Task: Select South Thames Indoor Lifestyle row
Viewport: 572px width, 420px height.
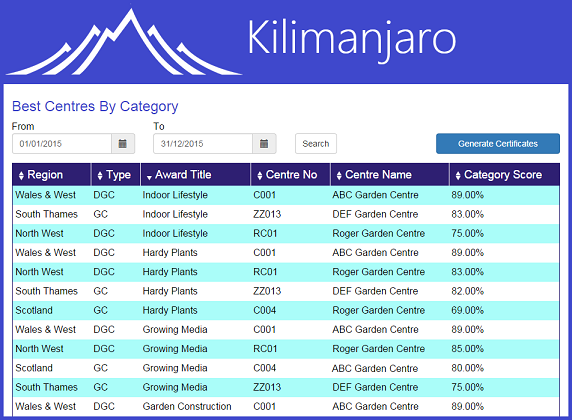Action: click(x=286, y=214)
